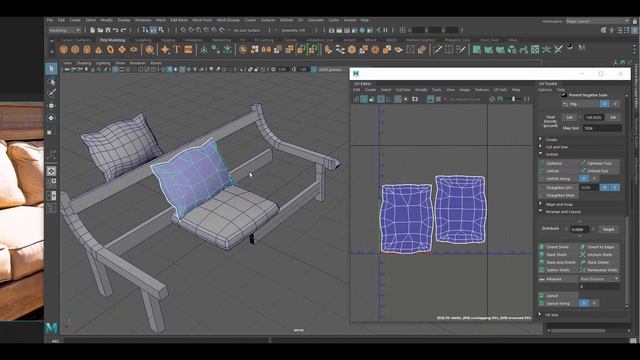The height and width of the screenshot is (360, 640).
Task: Click the Orient Shells button
Action: 558,247
